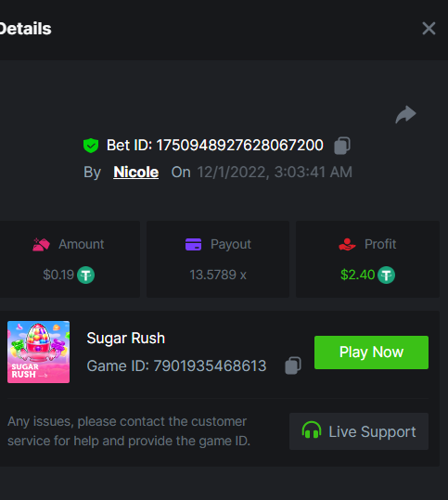Copy the Game ID to clipboard
This screenshot has width=448, height=500.
[x=293, y=365]
